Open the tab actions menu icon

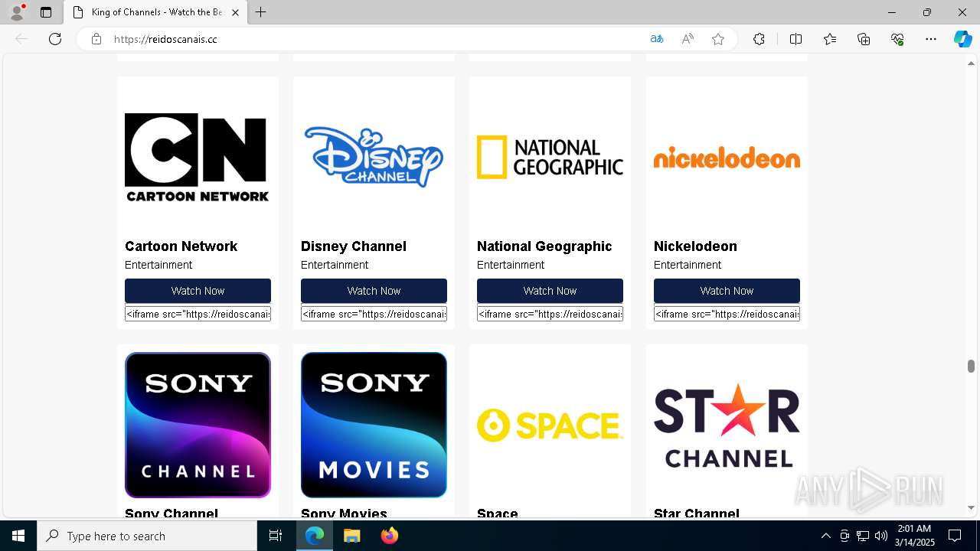point(46,12)
